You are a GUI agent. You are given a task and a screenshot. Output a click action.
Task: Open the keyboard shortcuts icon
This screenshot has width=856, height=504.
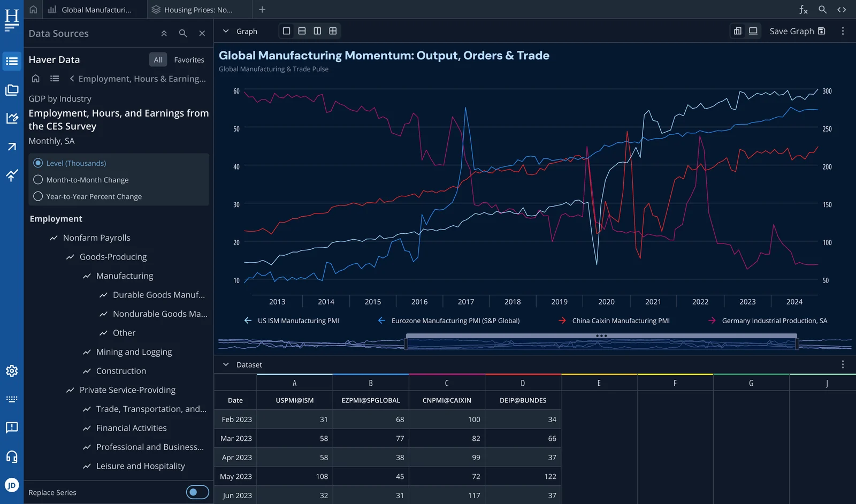[x=12, y=399]
